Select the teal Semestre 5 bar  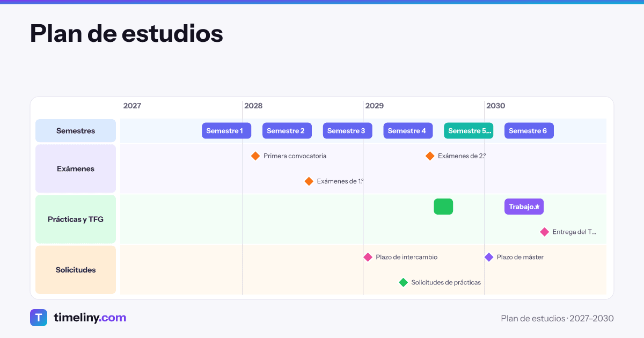click(469, 131)
